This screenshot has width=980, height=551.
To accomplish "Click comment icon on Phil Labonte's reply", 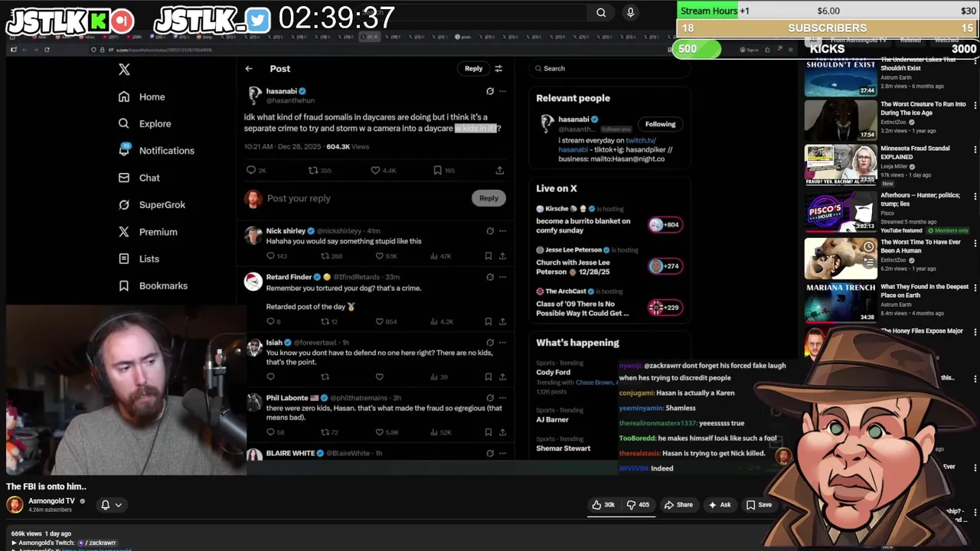I will coord(270,432).
